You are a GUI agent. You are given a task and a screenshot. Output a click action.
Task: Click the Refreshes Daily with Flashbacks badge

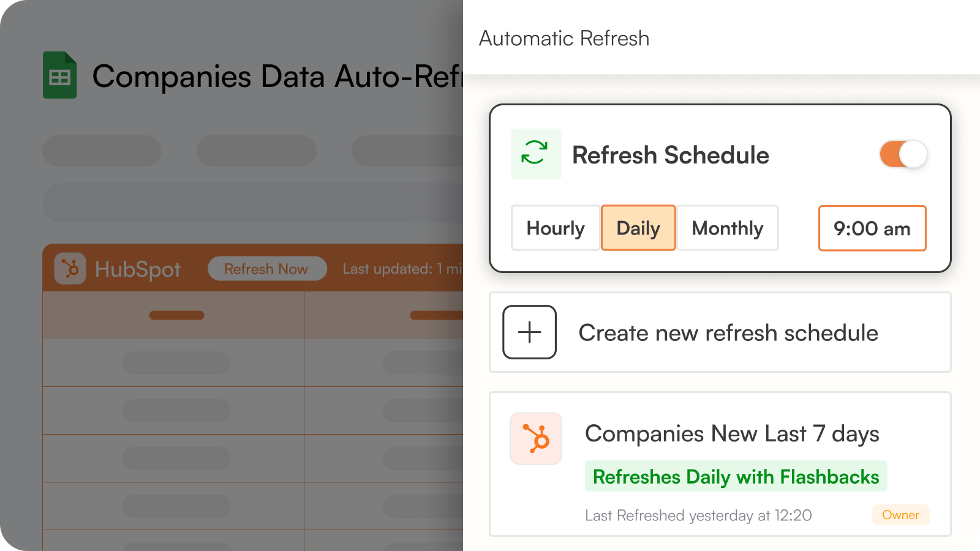coord(736,476)
